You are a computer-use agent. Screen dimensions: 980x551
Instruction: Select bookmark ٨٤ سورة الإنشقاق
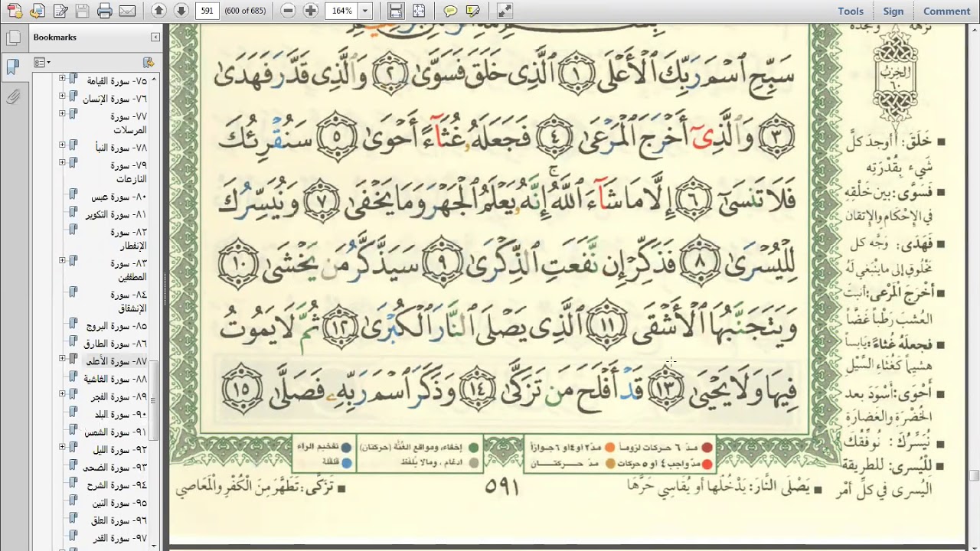127,302
